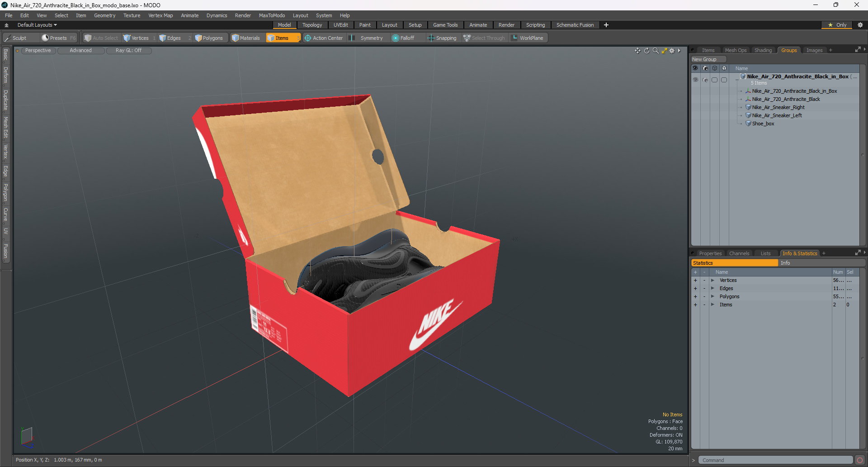Select Shoe_box in the groups list

[763, 124]
